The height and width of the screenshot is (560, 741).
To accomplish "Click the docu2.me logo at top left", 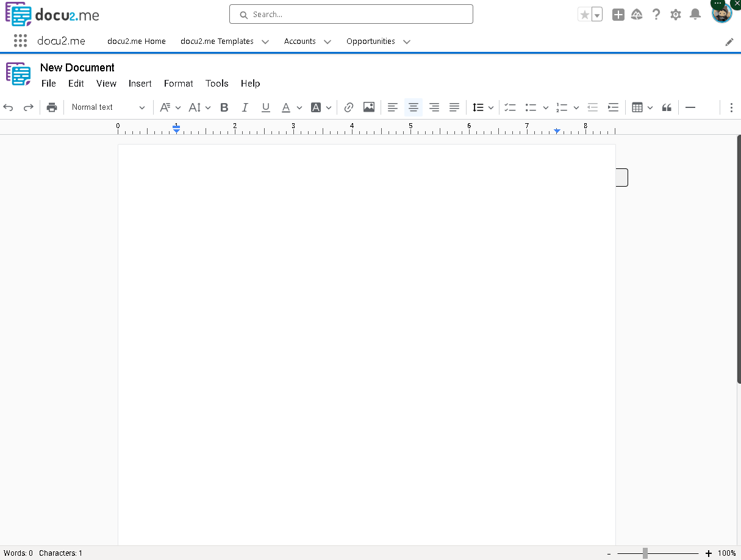I will coord(52,15).
